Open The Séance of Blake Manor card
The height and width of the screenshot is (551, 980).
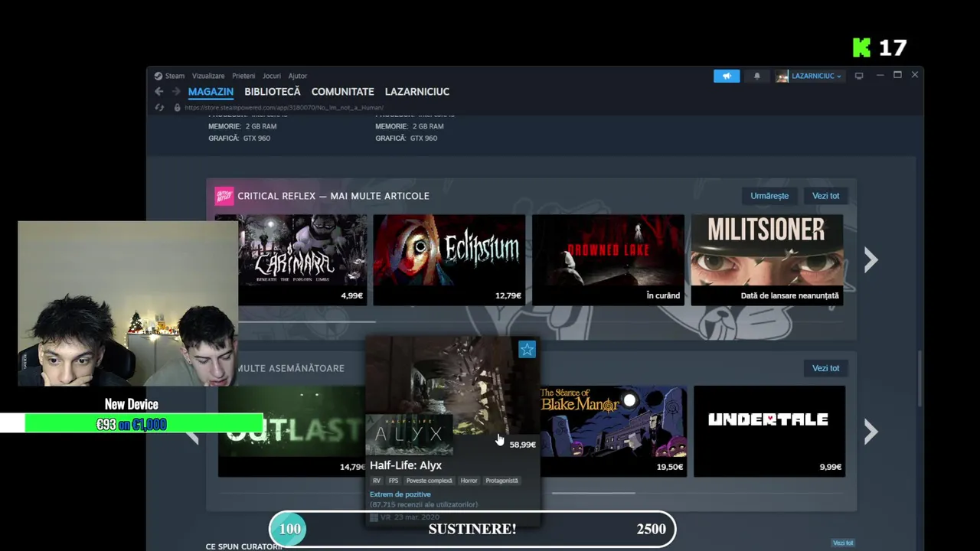point(613,431)
